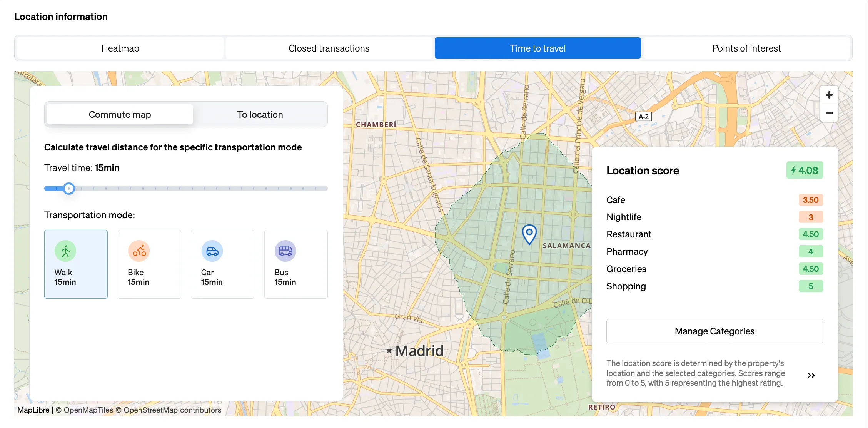
Task: Click the Pharmacy score 4 badge
Action: [x=811, y=251]
